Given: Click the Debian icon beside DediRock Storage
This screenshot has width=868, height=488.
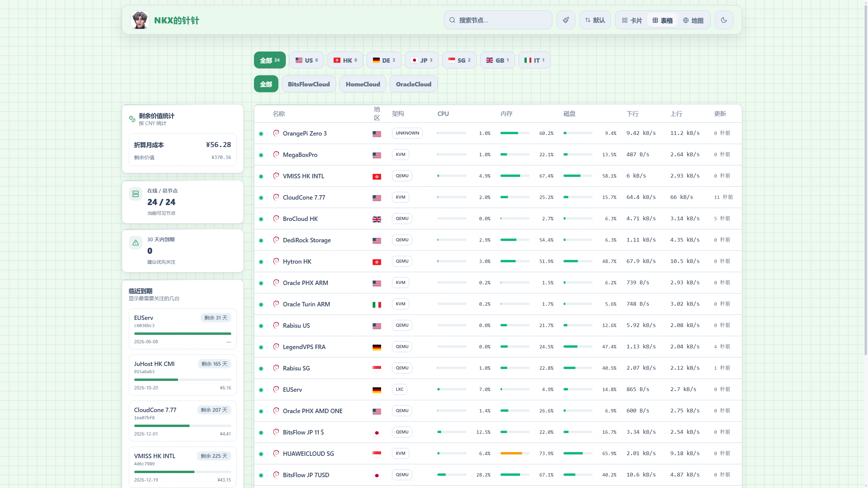Looking at the screenshot, I should tap(276, 240).
